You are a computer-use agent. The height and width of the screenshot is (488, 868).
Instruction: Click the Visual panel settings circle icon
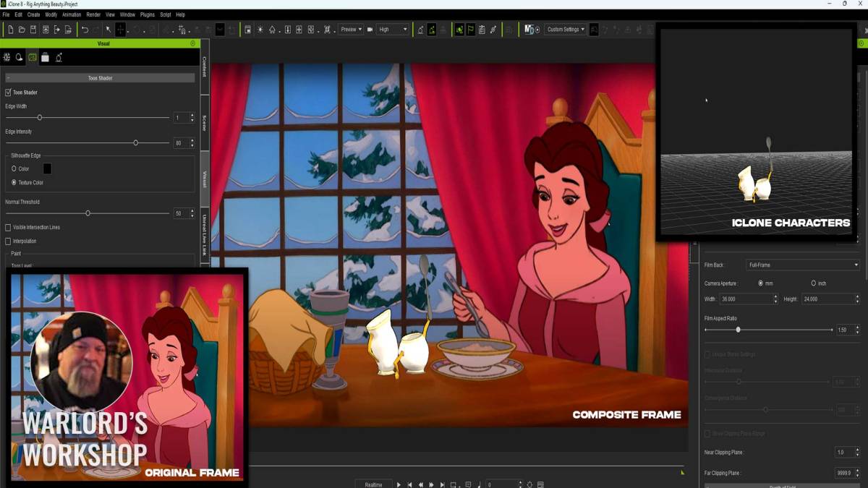[x=192, y=43]
